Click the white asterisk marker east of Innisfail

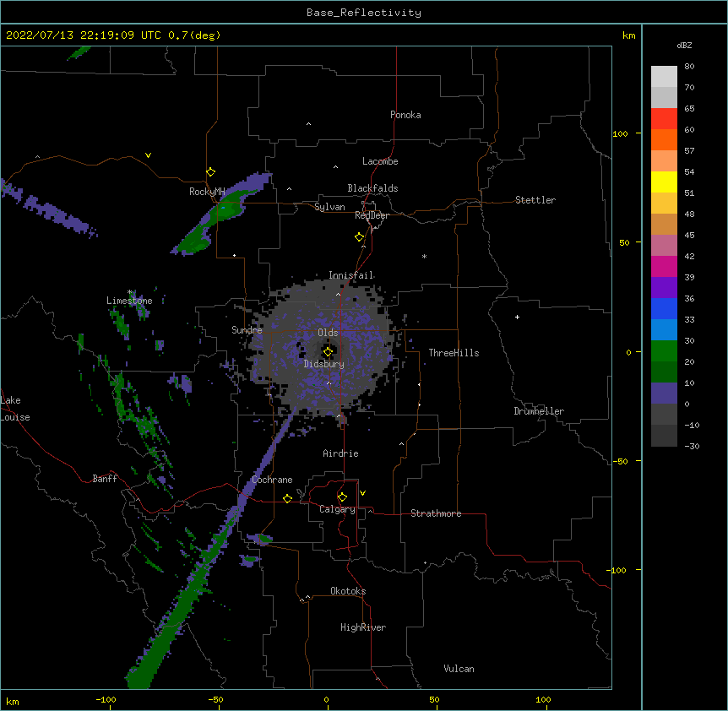tap(424, 256)
